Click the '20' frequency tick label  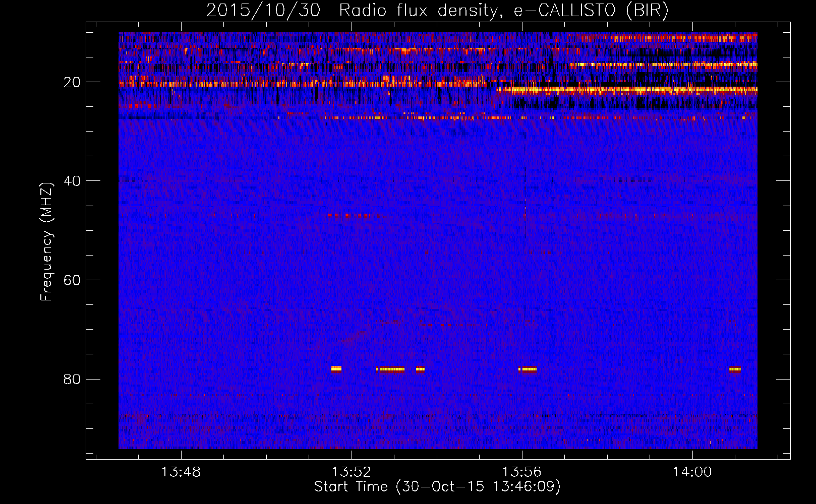pyautogui.click(x=72, y=82)
